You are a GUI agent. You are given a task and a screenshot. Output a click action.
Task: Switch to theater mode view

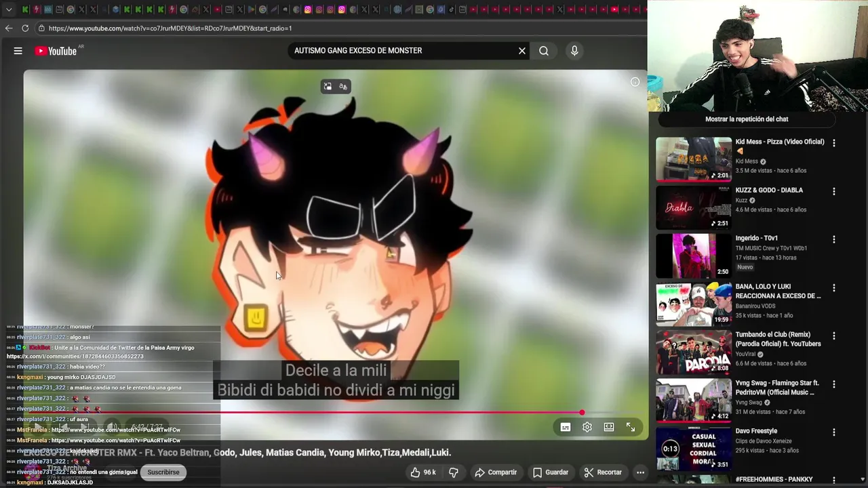pos(609,427)
